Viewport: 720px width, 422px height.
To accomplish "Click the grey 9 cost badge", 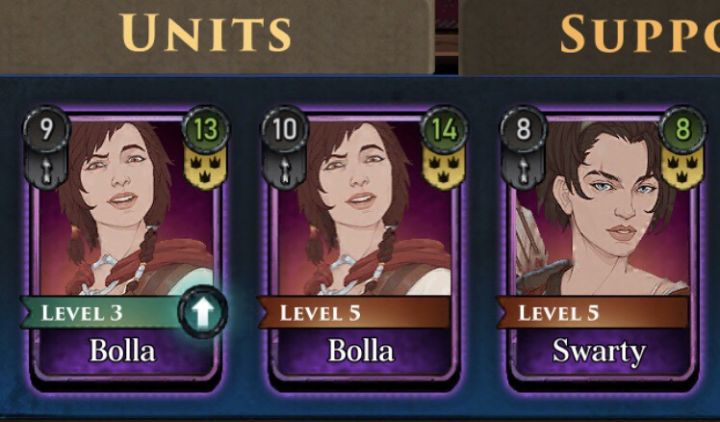I will (46, 129).
